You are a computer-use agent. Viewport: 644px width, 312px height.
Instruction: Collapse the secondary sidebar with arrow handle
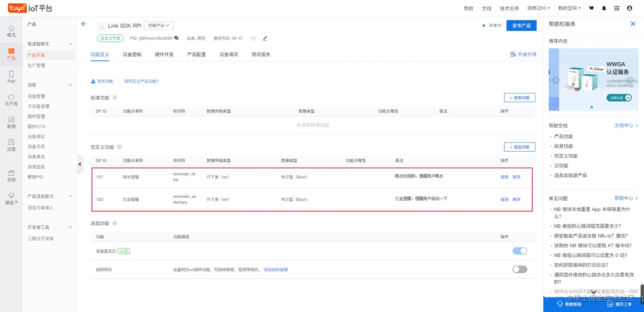click(80, 165)
